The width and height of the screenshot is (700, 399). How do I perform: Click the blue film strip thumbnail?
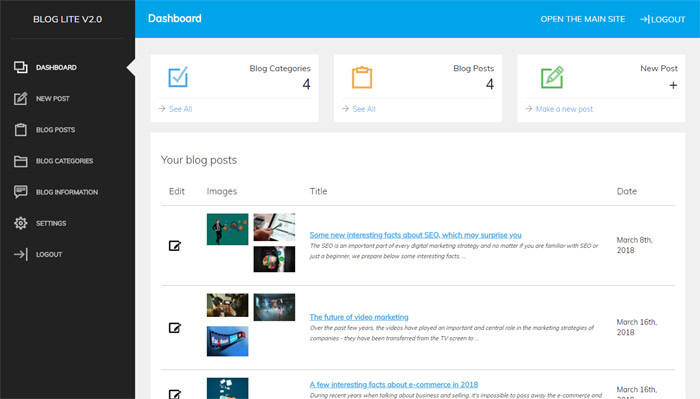tap(227, 341)
